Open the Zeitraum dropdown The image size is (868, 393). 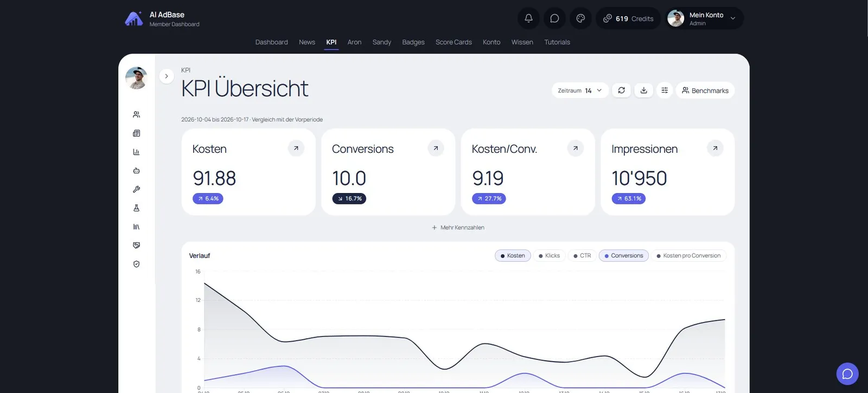click(x=580, y=91)
